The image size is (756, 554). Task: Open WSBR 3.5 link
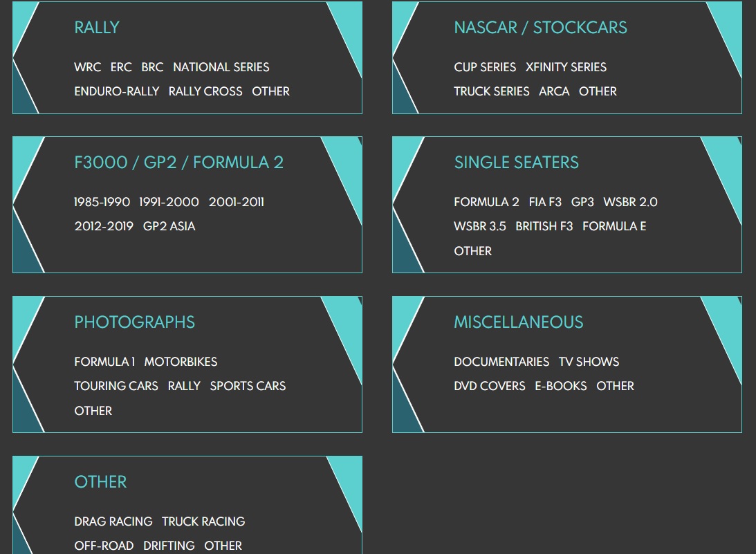click(x=480, y=226)
